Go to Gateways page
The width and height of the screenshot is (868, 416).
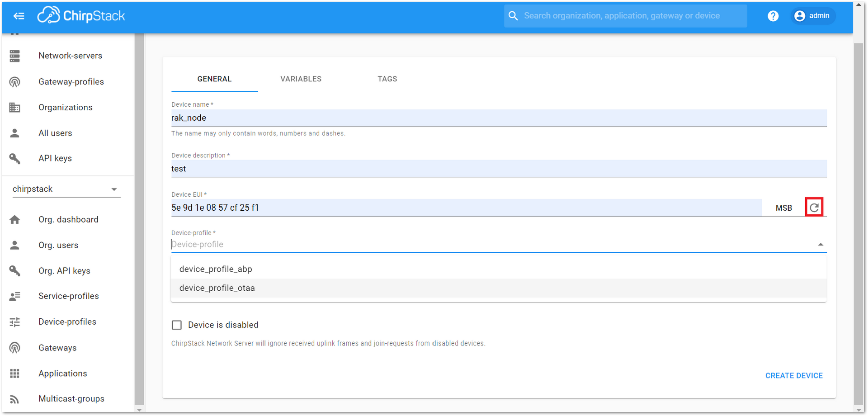click(x=57, y=348)
